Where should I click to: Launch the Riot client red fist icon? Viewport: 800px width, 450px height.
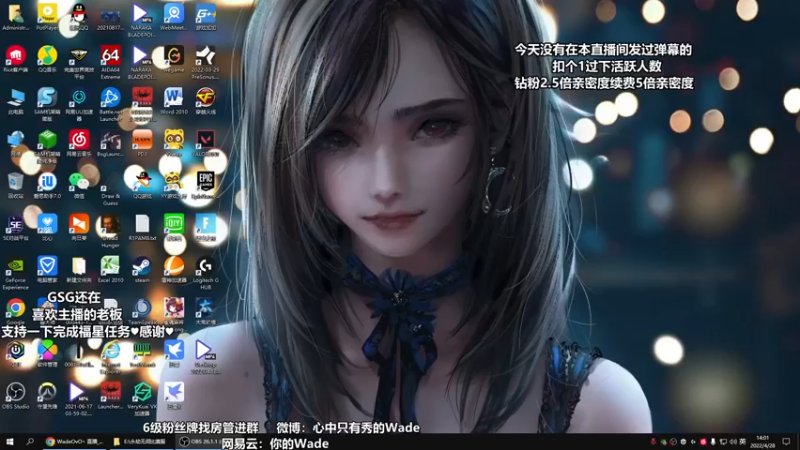pyautogui.click(x=15, y=59)
